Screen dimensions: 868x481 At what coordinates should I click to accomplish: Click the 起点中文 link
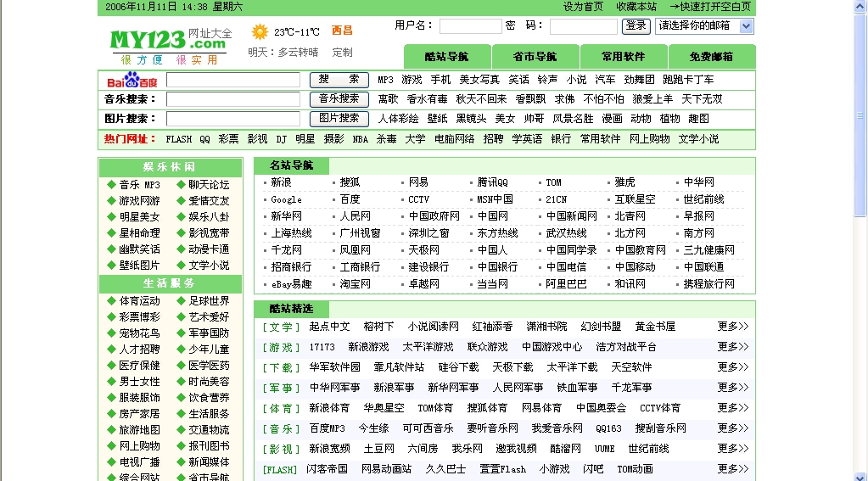(x=329, y=327)
